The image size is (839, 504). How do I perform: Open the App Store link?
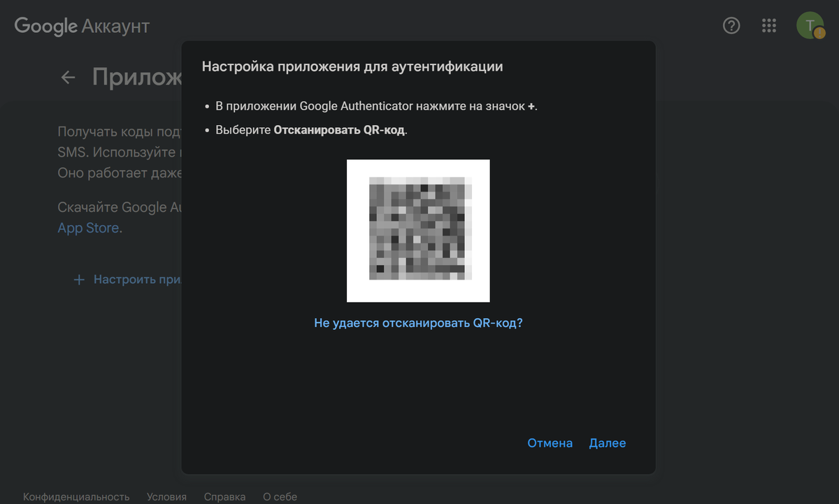click(88, 227)
